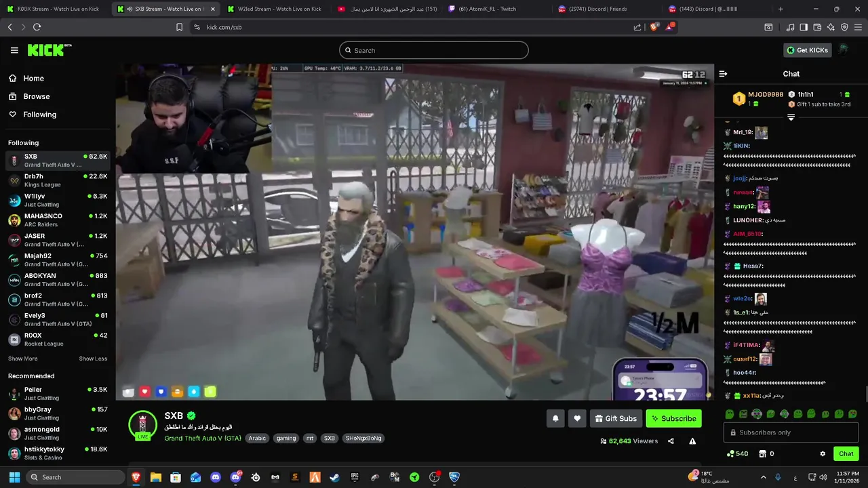Open Epic Games launcher from the taskbar
868x488 pixels.
tap(355, 477)
